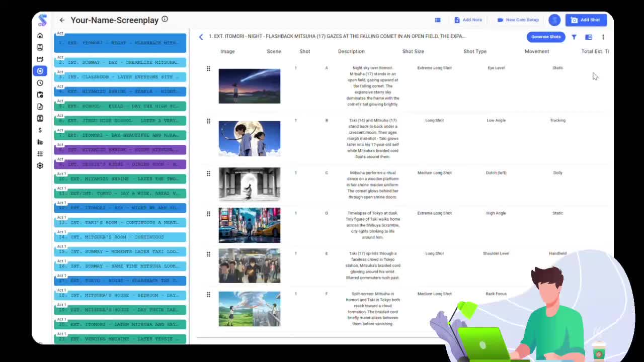Select scene 20 EXT. ITOMORI - LATER
644x362 pixels.
coord(120,324)
